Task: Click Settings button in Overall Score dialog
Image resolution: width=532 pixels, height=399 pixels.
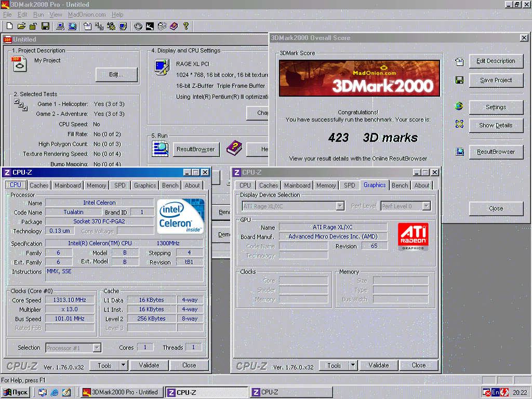Action: coord(496,107)
